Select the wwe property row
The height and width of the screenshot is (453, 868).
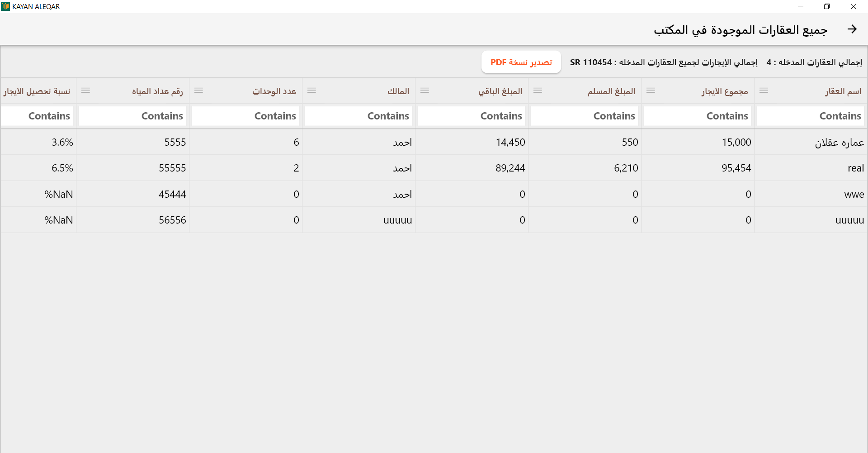854,195
